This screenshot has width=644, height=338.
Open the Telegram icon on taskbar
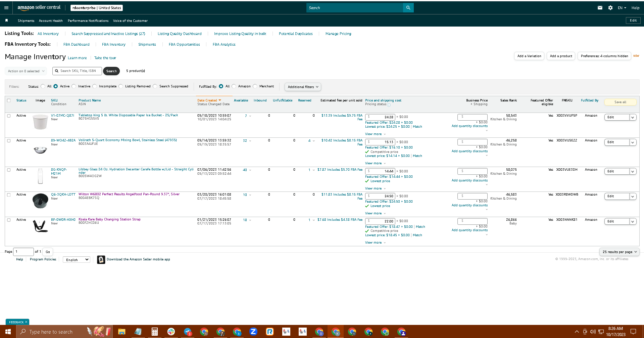point(188,332)
